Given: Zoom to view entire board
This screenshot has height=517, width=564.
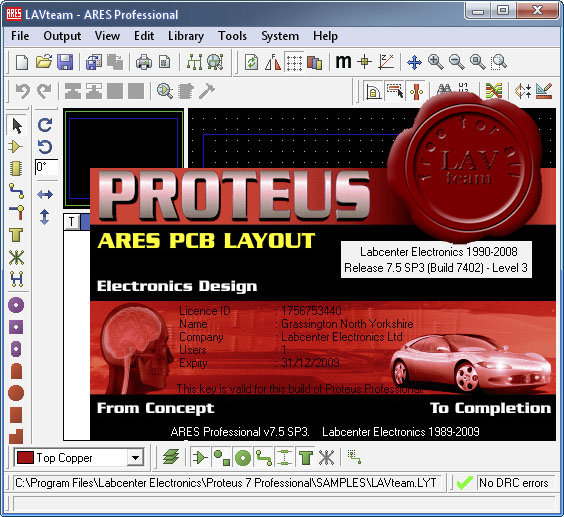Looking at the screenshot, I should point(478,62).
